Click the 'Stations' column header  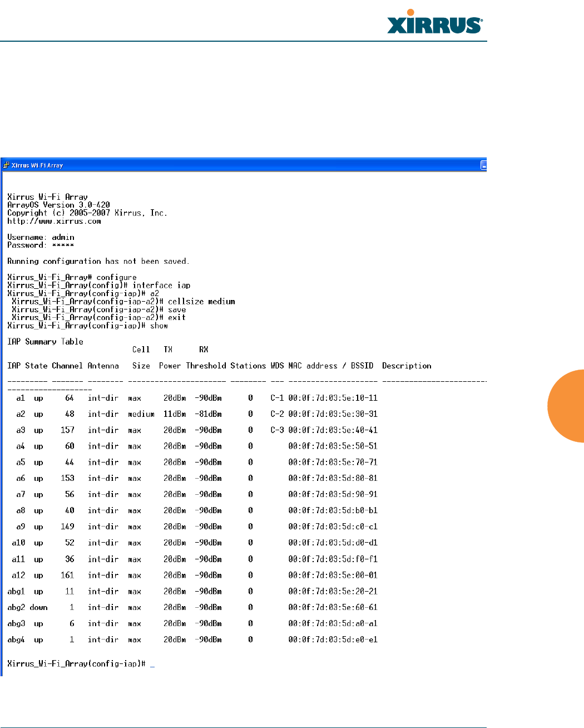tap(248, 366)
